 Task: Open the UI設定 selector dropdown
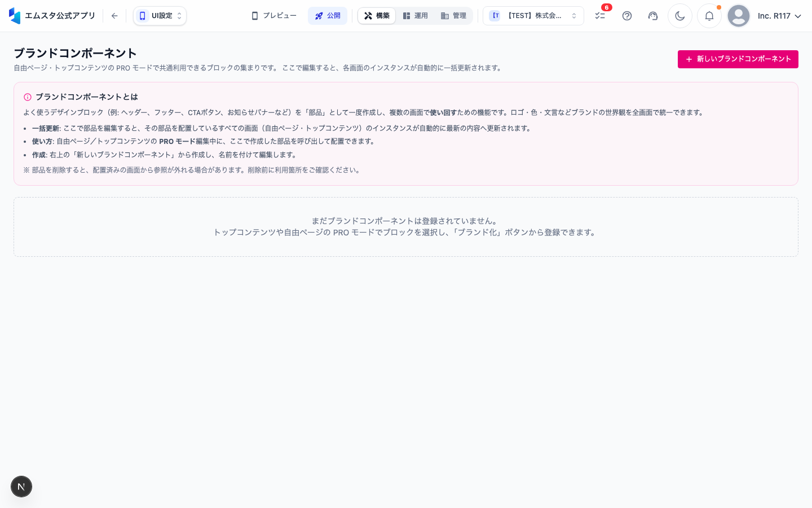160,16
